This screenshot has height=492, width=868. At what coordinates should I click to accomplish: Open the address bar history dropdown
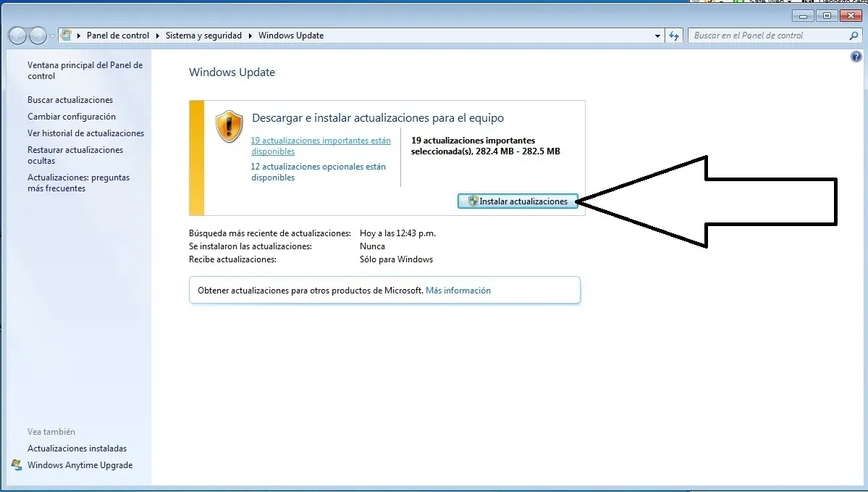(657, 36)
